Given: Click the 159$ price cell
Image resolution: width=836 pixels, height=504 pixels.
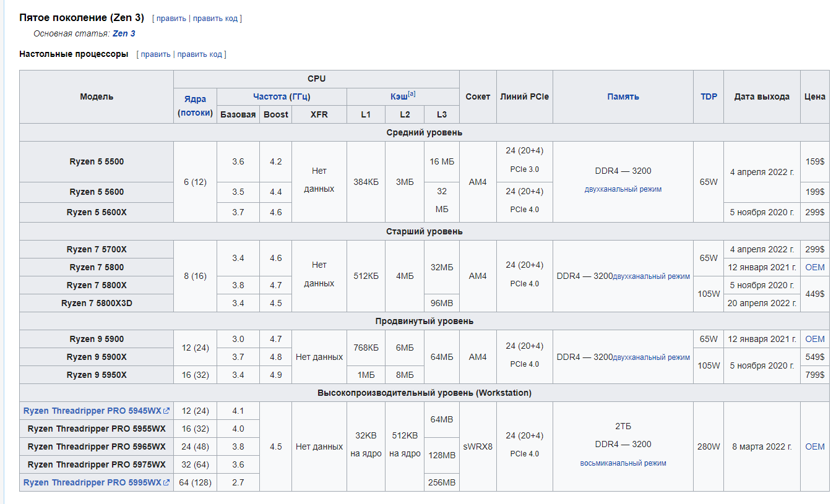Looking at the screenshot, I should (815, 162).
